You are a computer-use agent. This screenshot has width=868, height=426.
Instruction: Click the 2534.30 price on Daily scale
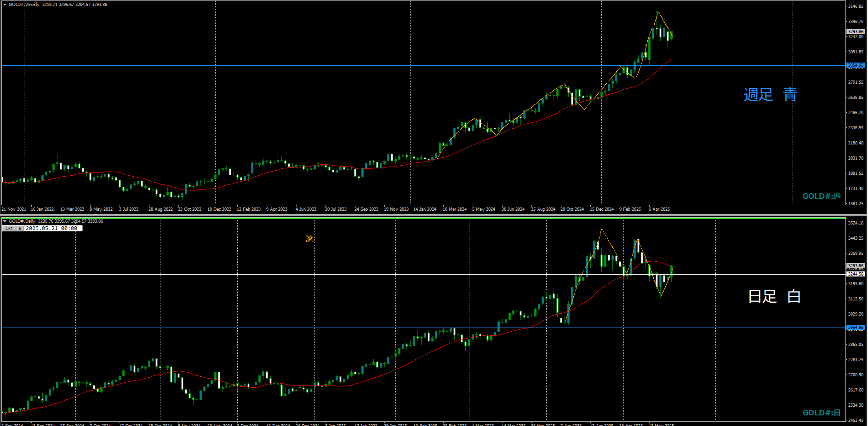pyautogui.click(x=856, y=405)
